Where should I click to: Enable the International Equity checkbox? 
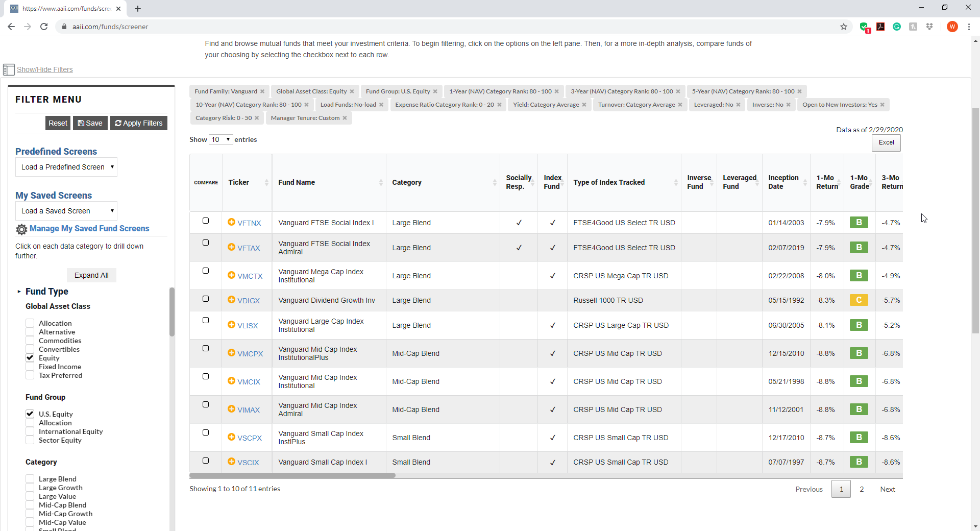point(30,431)
